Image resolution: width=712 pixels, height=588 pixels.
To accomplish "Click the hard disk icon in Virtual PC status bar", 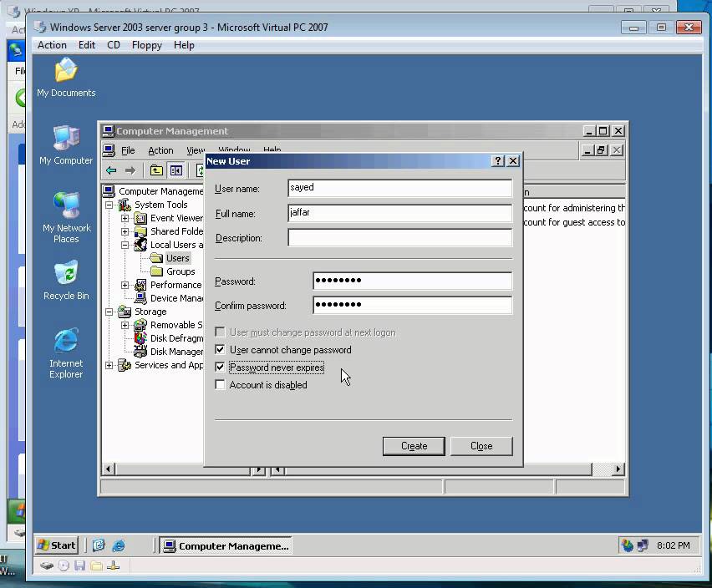I will tap(46, 565).
